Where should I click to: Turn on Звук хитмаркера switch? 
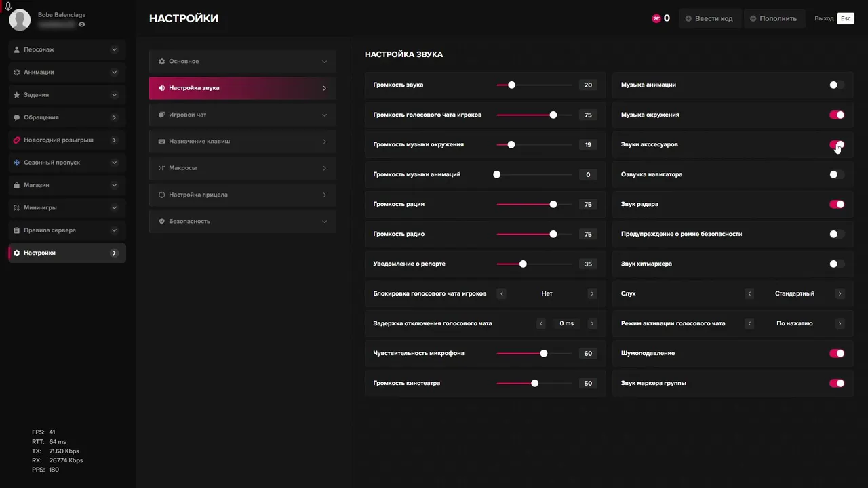[x=837, y=264]
